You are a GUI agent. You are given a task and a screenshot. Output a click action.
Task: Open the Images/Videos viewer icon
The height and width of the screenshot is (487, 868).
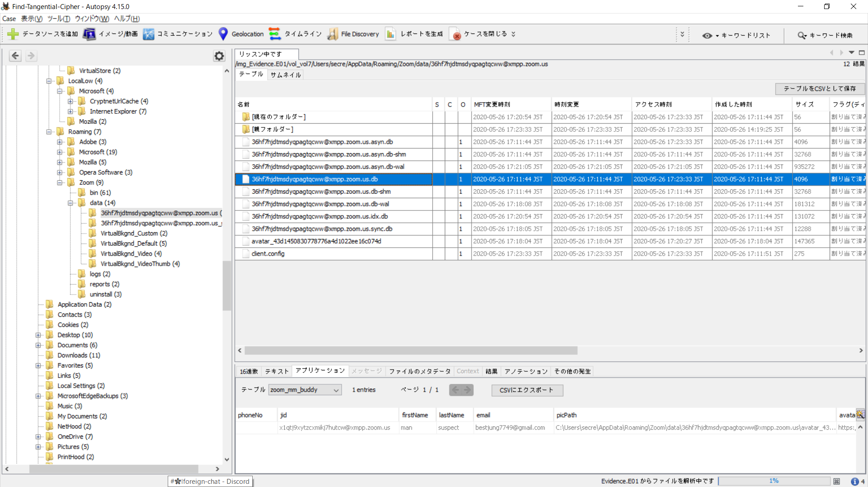tap(89, 34)
